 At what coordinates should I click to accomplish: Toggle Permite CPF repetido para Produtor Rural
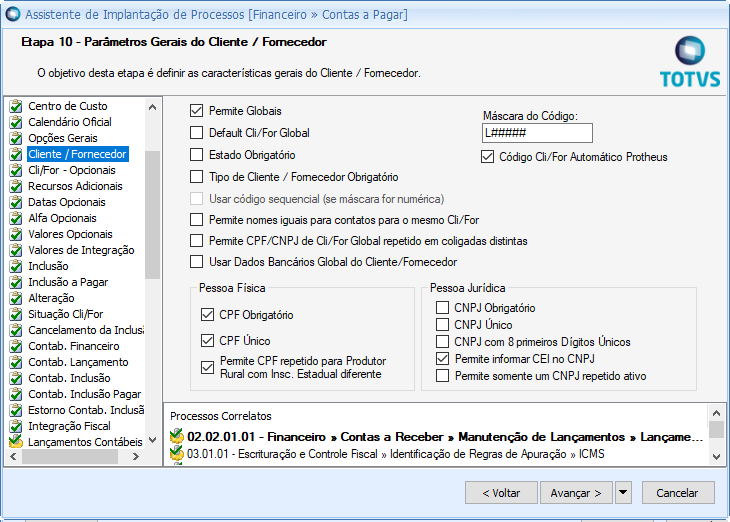pos(207,367)
